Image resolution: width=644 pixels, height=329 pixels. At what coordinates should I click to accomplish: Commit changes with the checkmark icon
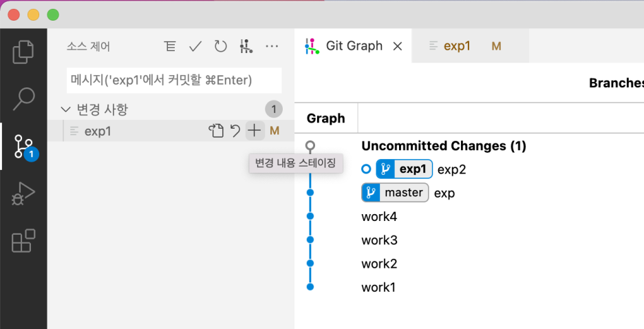click(195, 46)
